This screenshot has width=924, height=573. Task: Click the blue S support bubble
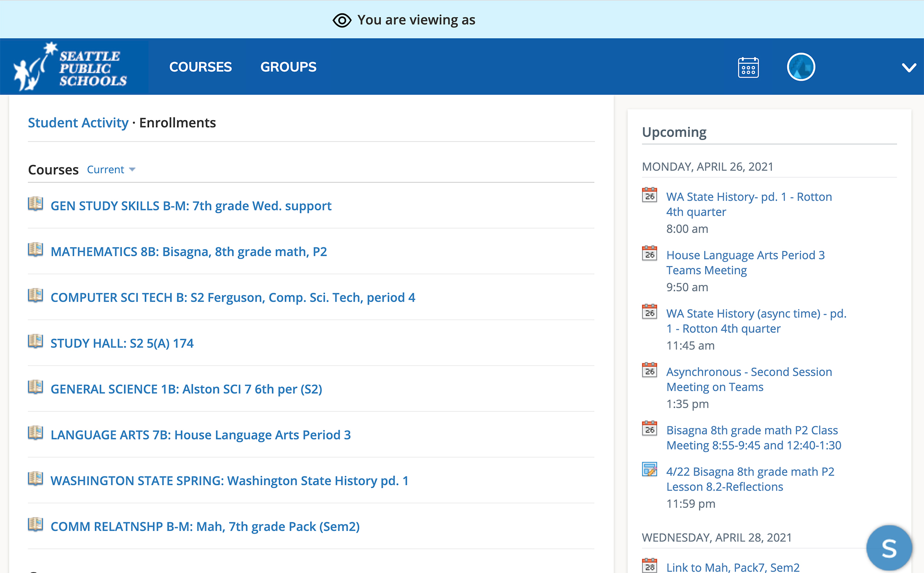point(888,548)
